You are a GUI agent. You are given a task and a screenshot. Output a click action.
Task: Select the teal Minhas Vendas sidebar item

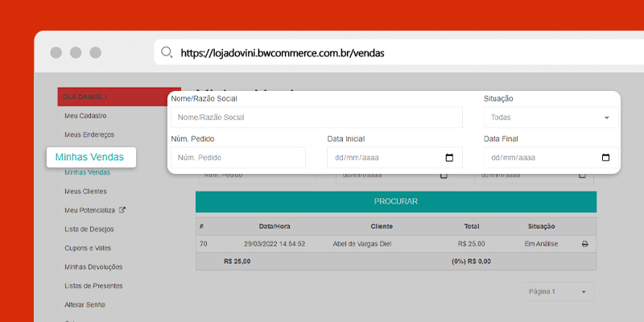coord(87,172)
